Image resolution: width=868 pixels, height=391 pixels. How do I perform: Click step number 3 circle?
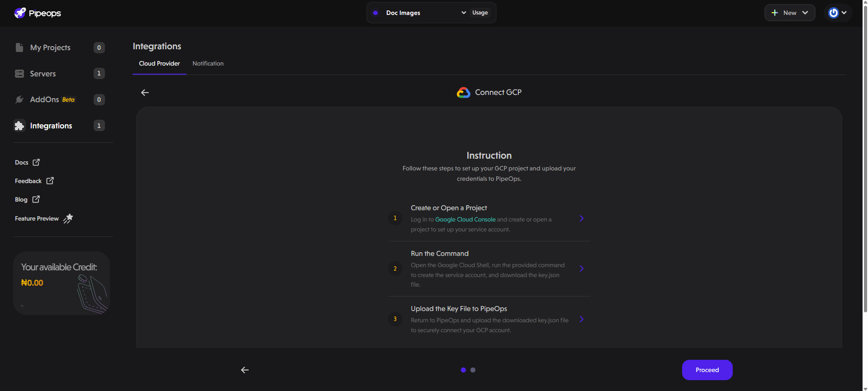coord(395,319)
